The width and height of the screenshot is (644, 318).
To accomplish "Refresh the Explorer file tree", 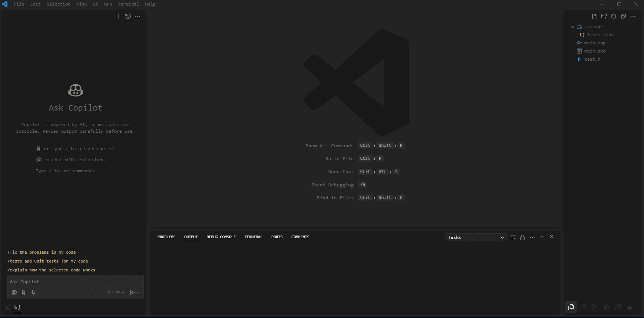I will point(614,16).
